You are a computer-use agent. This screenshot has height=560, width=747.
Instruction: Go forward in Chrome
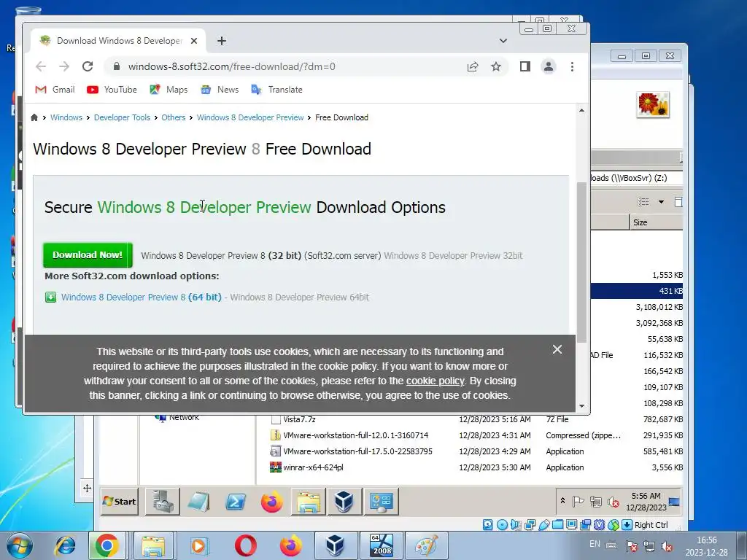(64, 66)
